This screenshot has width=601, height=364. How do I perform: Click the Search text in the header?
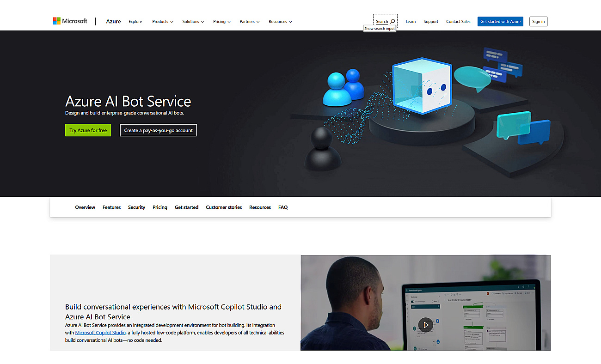[382, 22]
